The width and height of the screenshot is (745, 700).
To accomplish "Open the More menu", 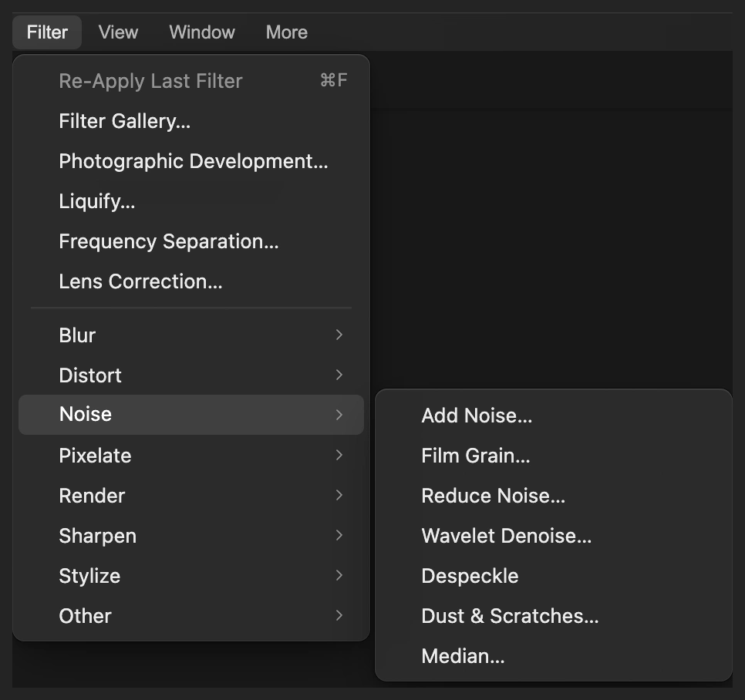I will pyautogui.click(x=286, y=32).
